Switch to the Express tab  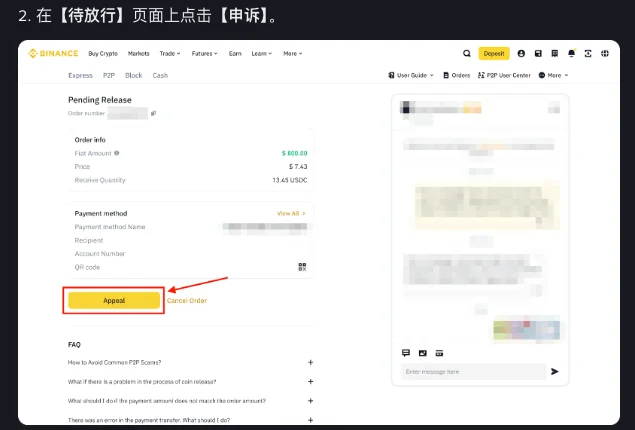[x=80, y=75]
